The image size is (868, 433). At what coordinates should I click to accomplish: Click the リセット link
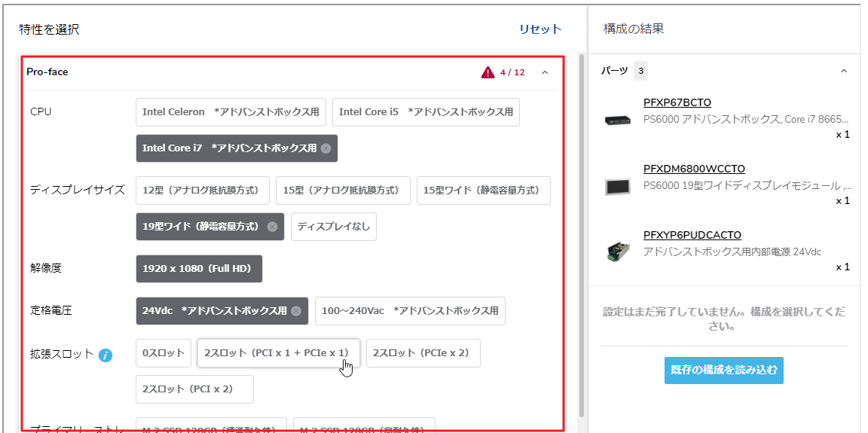[540, 30]
